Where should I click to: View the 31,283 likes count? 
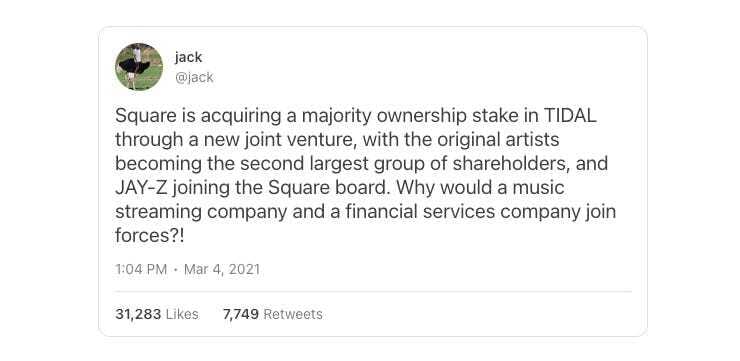(x=138, y=314)
